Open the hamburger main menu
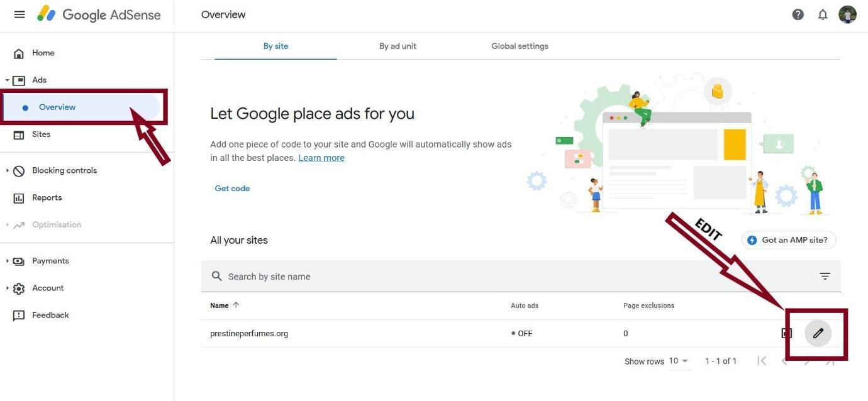868x401 pixels. pyautogui.click(x=19, y=14)
